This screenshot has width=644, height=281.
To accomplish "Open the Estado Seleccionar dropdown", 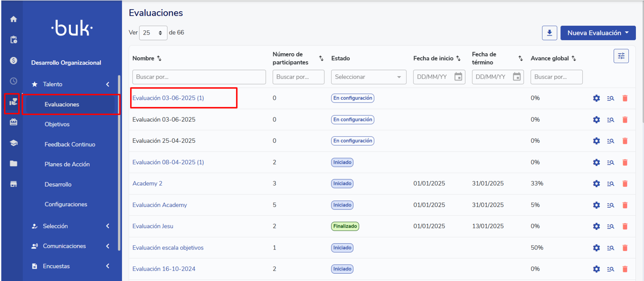I will tap(368, 77).
